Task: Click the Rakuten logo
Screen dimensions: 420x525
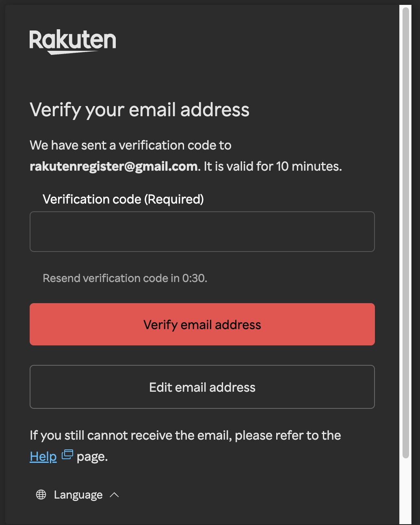Action: (x=73, y=41)
